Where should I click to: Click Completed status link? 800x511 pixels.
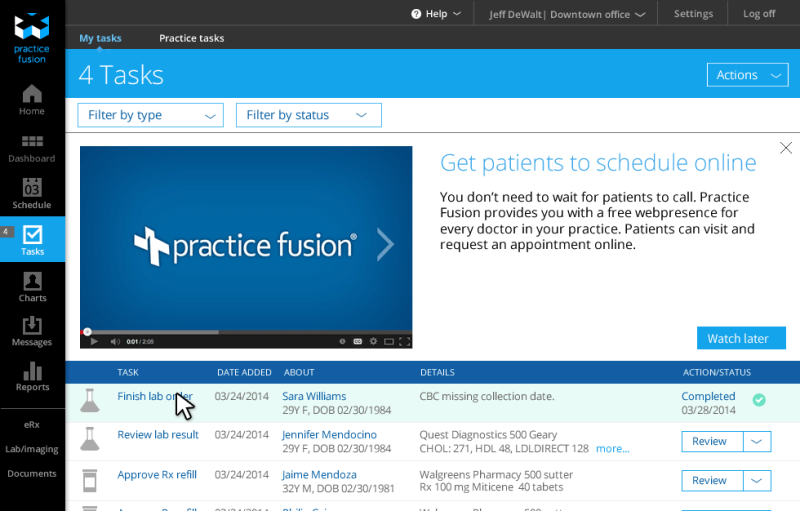click(x=708, y=396)
